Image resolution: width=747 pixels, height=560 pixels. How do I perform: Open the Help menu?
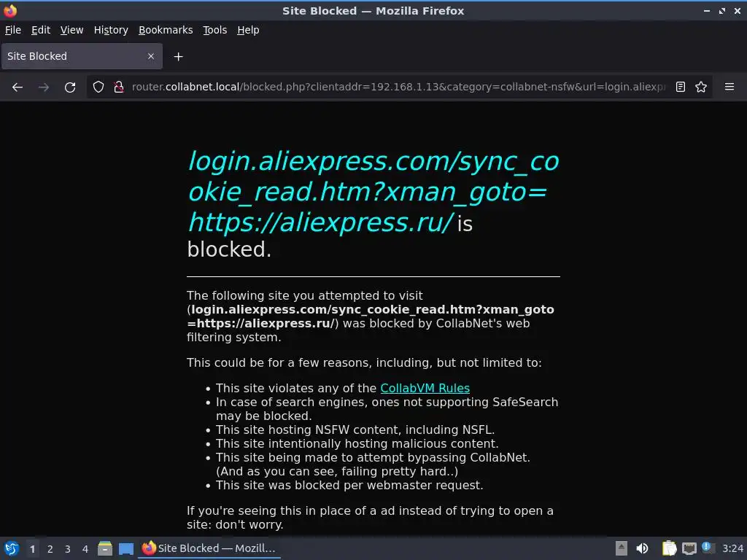(248, 30)
